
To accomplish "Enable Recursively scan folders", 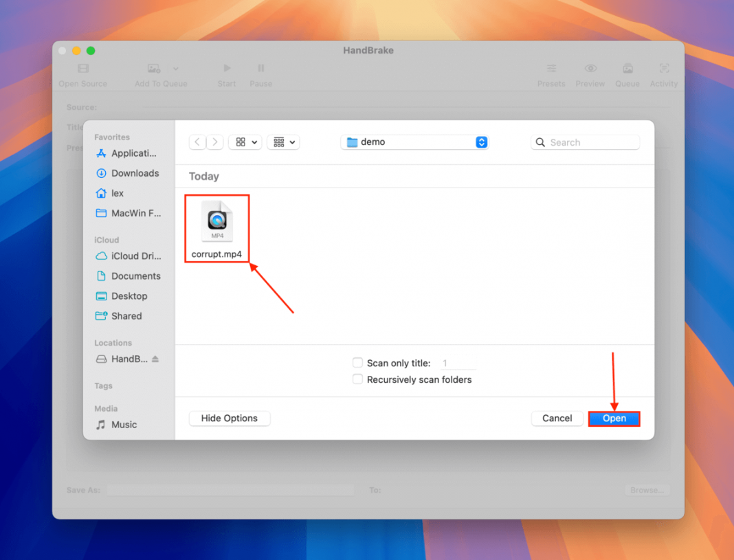I will point(357,379).
